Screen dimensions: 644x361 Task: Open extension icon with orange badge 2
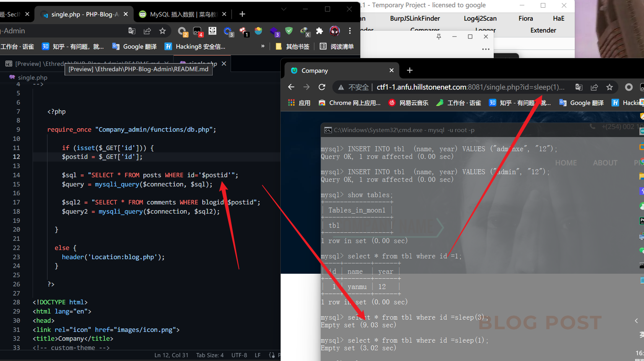182,31
